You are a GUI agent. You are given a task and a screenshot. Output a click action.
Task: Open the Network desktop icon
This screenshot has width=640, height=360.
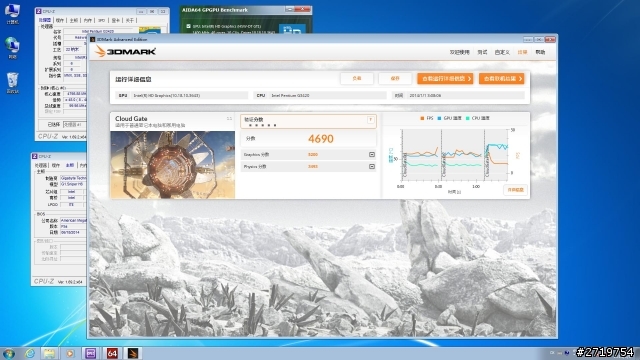[x=12, y=48]
